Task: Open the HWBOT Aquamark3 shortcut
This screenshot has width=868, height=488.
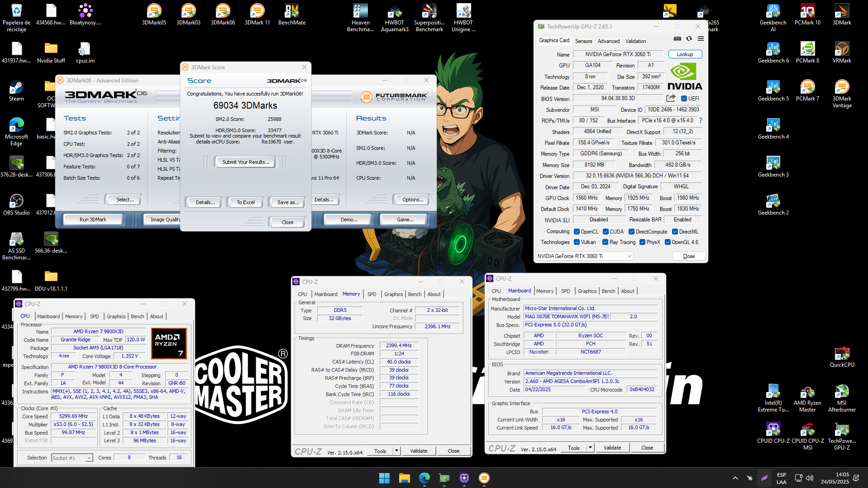Action: [x=395, y=18]
